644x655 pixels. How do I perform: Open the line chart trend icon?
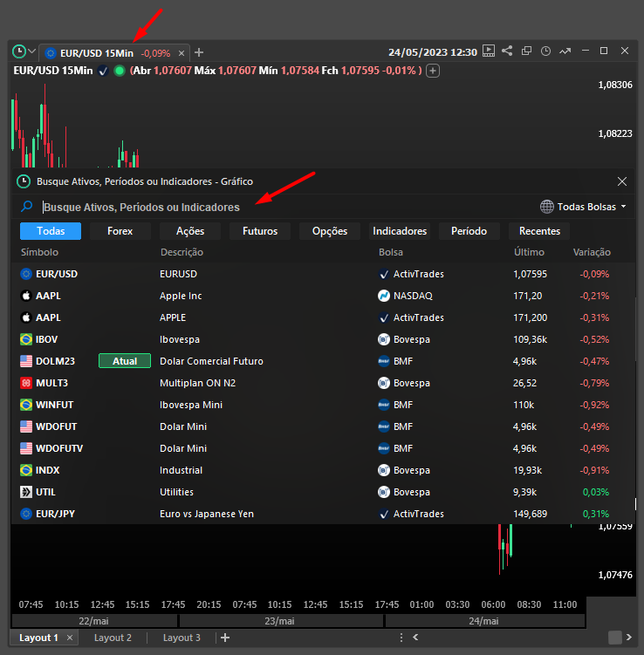(x=565, y=51)
